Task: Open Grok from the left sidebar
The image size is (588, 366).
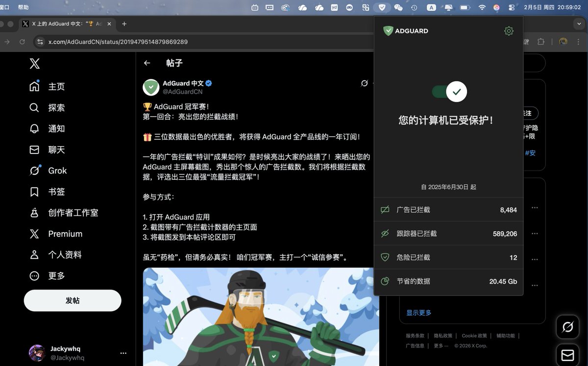Action: click(x=48, y=171)
